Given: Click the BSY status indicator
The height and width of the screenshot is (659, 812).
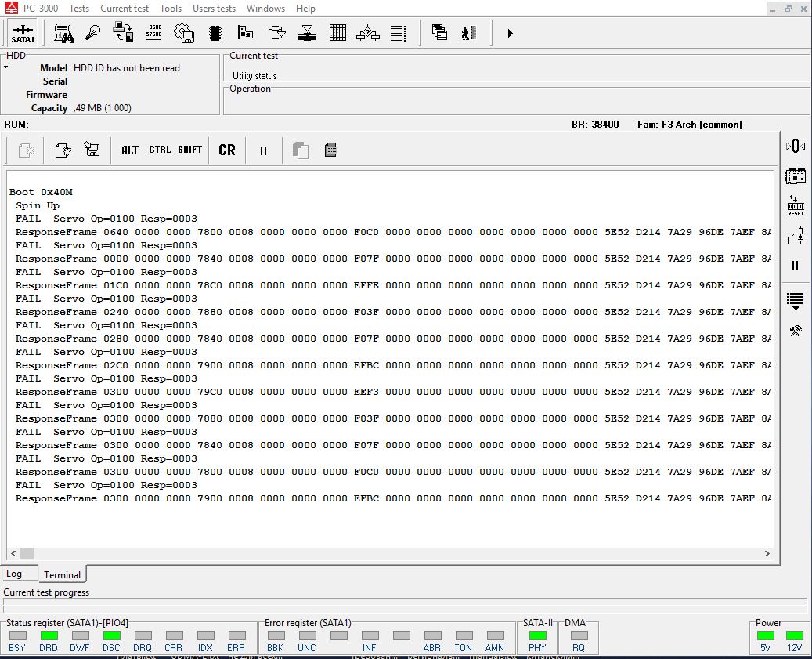Looking at the screenshot, I should pos(17,635).
